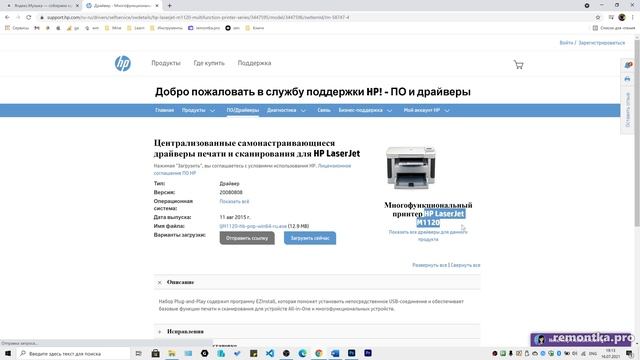Collapse the Описание section
The image size is (640, 360).
pyautogui.click(x=160, y=282)
